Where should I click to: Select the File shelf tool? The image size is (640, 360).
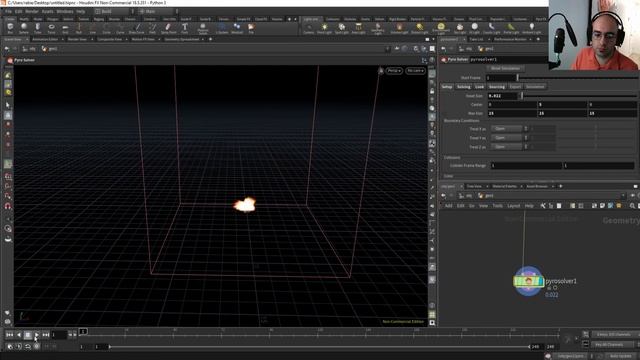tap(251, 28)
